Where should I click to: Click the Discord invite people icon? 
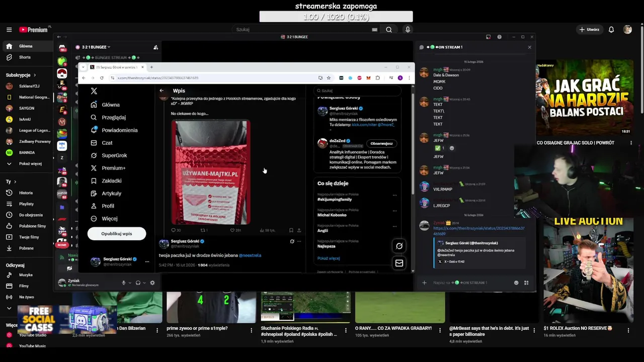(x=155, y=47)
